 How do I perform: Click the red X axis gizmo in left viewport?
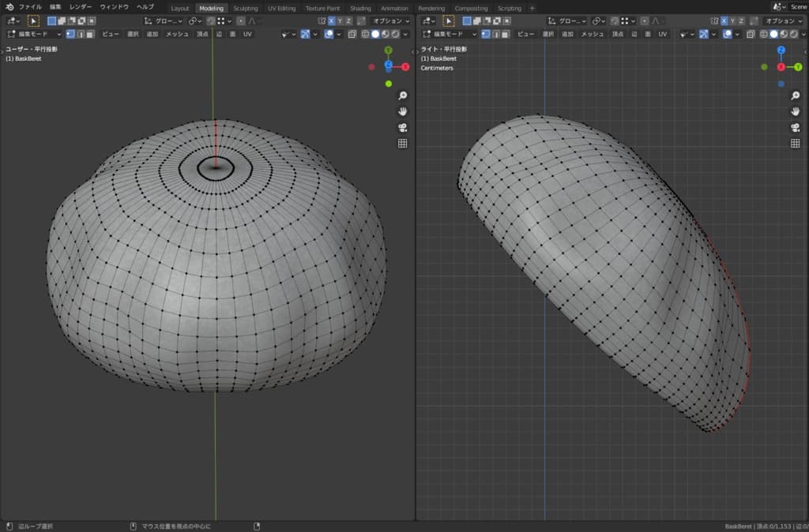pyautogui.click(x=405, y=67)
